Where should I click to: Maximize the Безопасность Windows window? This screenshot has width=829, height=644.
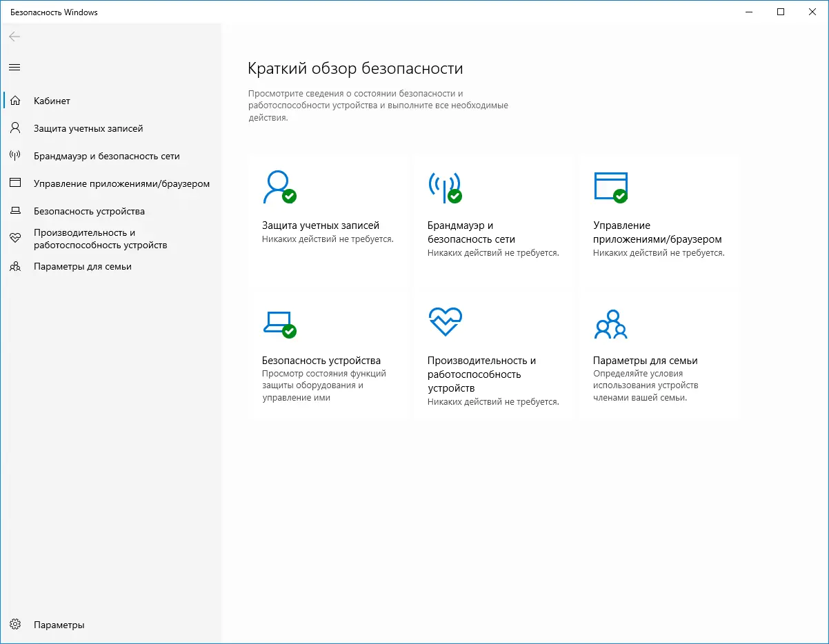click(x=781, y=12)
